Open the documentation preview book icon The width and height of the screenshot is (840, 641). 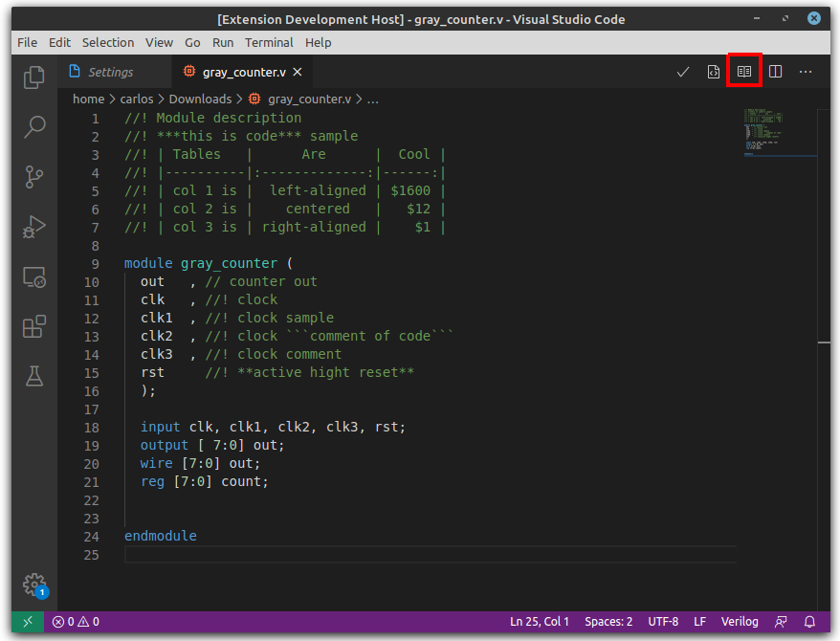click(x=744, y=71)
